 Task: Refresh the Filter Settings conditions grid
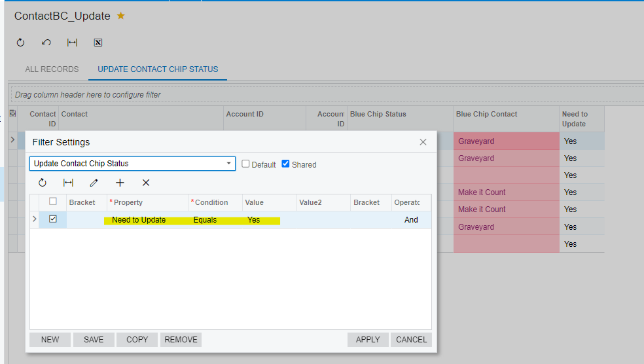point(43,183)
